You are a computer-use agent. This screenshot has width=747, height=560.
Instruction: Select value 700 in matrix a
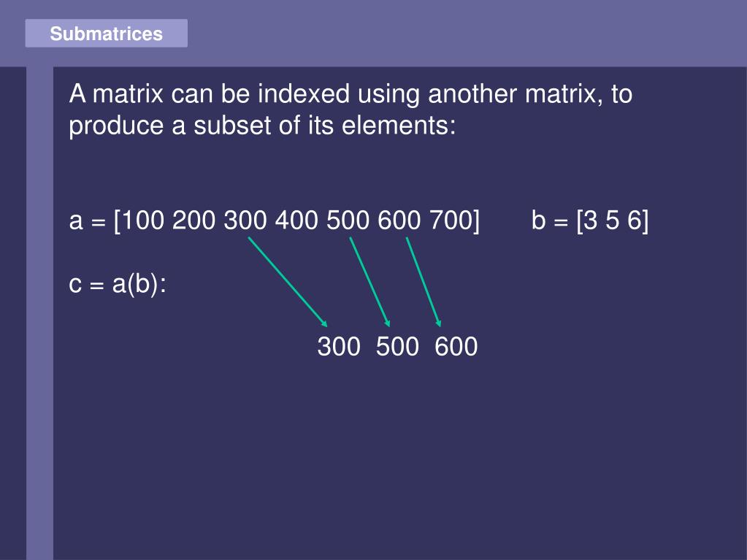(451, 220)
